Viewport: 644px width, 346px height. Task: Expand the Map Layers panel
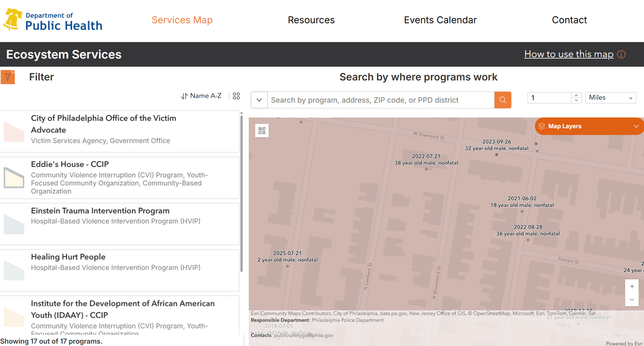589,126
